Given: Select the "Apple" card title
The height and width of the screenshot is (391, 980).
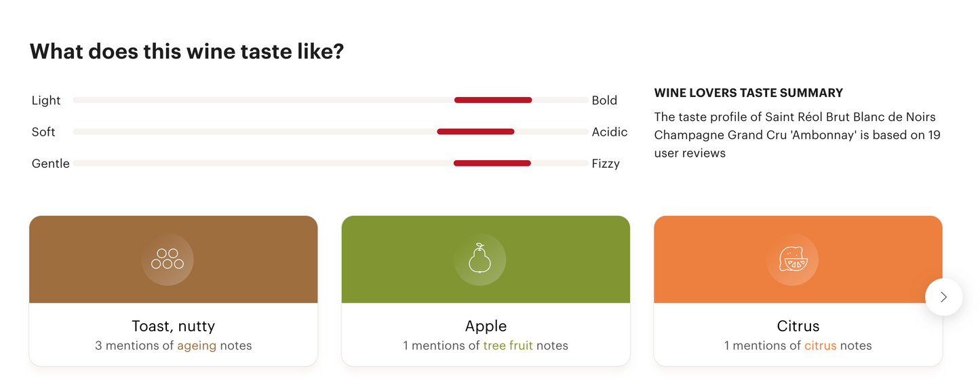Looking at the screenshot, I should [486, 326].
